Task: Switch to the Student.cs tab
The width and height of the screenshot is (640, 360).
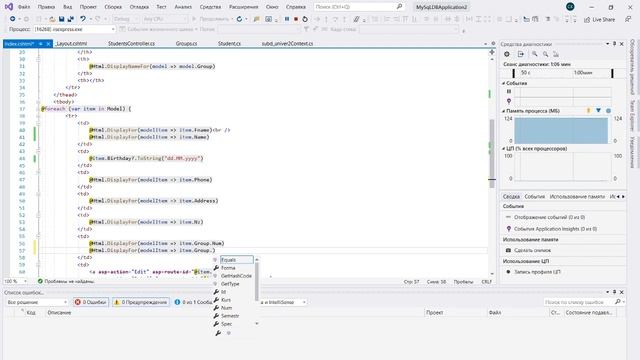Action: (229, 44)
